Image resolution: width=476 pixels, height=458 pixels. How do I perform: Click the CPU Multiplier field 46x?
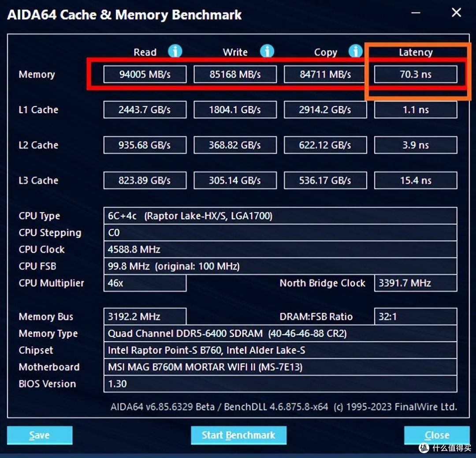[x=145, y=283]
